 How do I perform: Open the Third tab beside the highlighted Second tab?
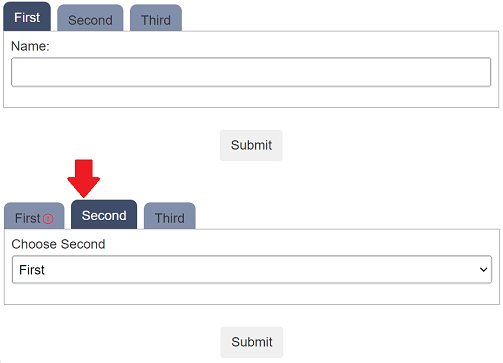point(170,216)
